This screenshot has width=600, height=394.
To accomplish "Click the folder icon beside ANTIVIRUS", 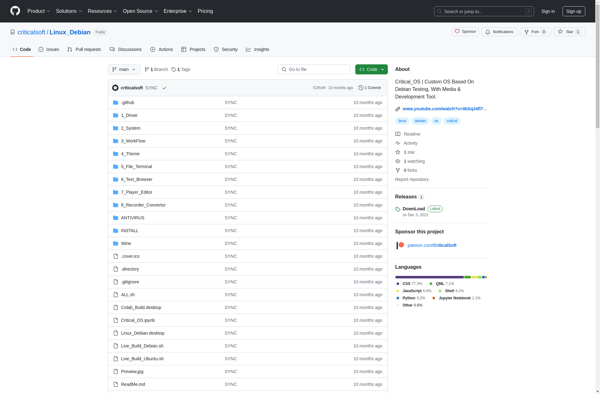I will 116,218.
